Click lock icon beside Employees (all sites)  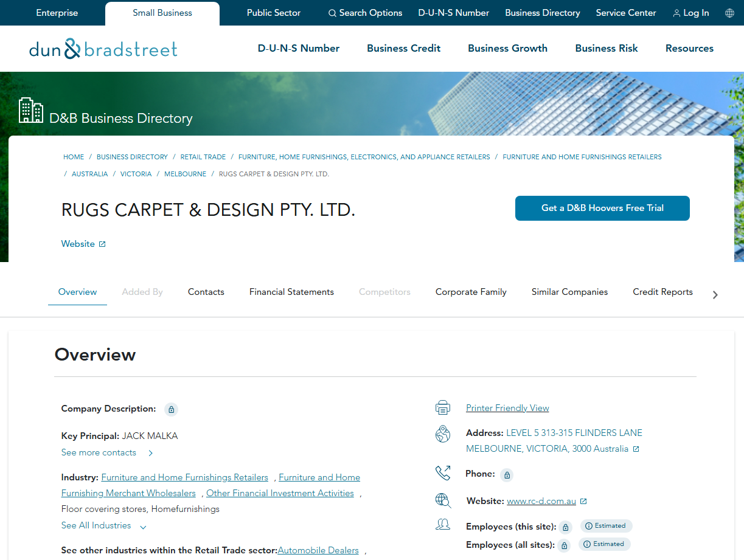(564, 545)
